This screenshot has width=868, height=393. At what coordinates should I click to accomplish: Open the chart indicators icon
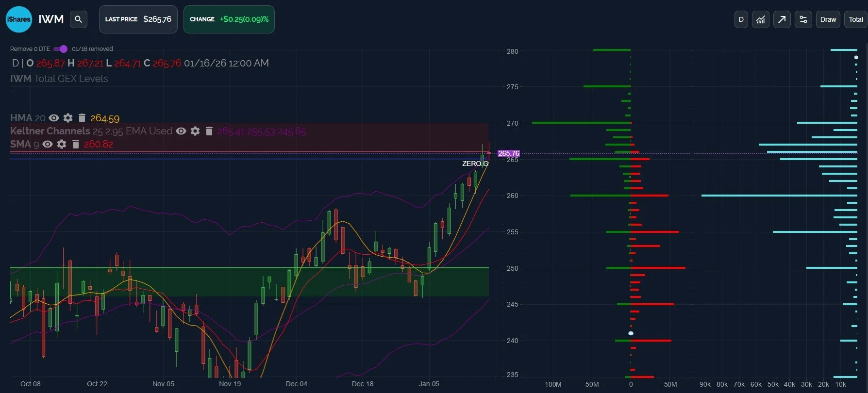tap(761, 19)
